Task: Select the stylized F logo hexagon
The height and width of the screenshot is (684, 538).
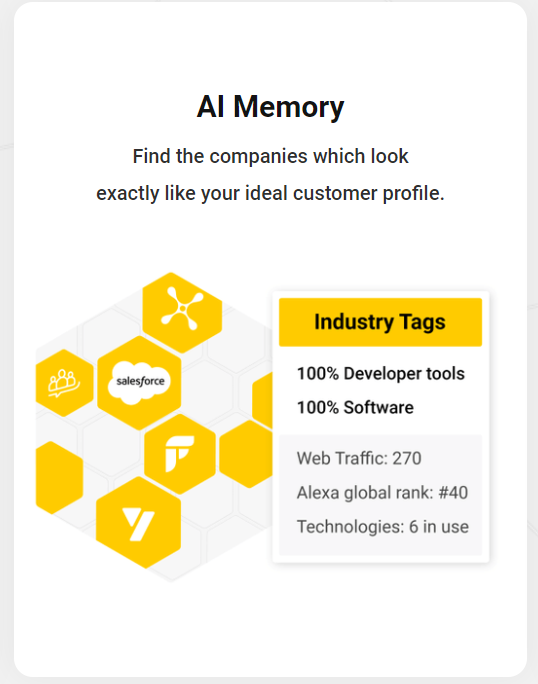Action: (180, 454)
